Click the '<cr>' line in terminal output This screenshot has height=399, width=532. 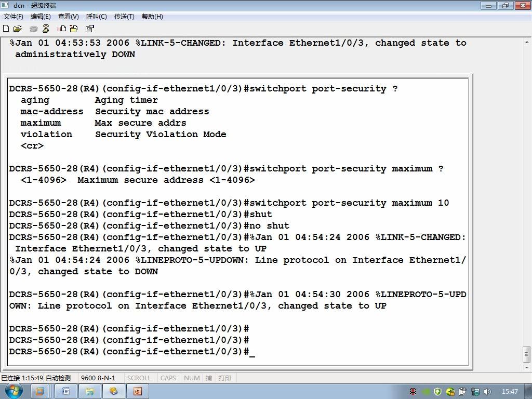click(32, 146)
